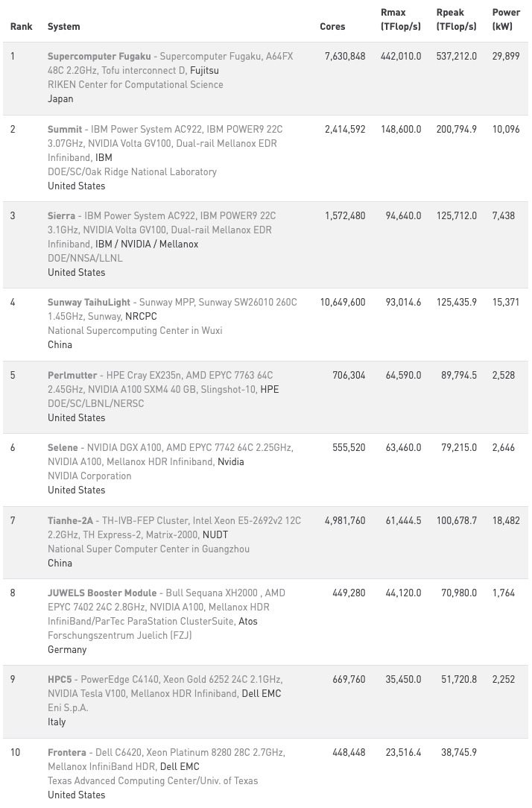This screenshot has width=532, height=808.
Task: Open the Sierra system entry
Action: tap(62, 216)
